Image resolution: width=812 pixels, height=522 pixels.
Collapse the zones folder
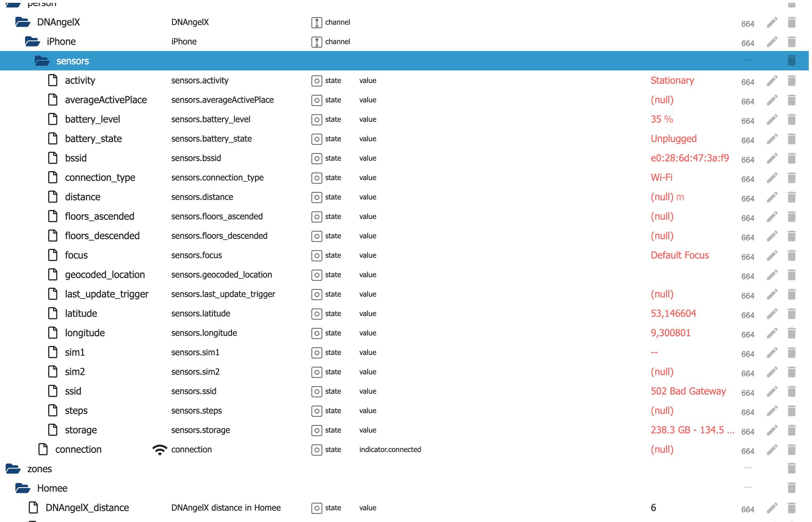click(13, 469)
